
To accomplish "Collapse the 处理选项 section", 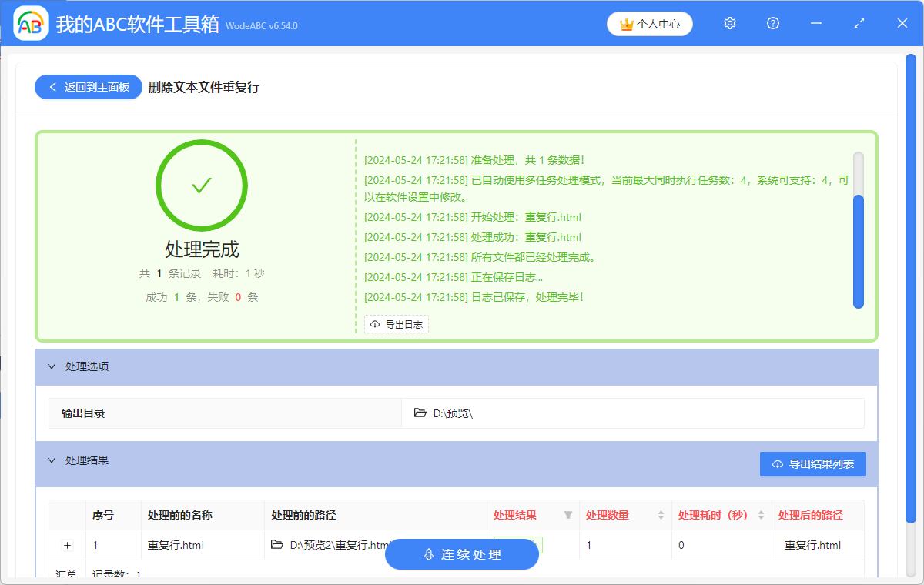I will [x=52, y=366].
